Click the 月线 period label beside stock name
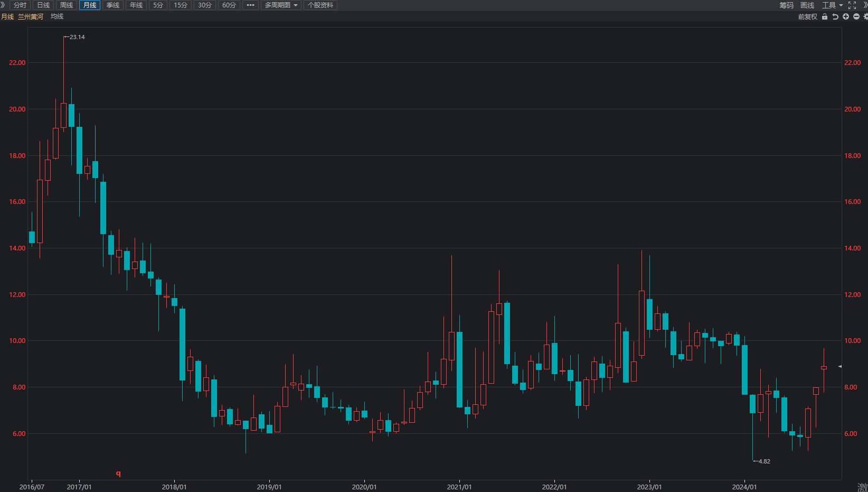 coord(7,17)
